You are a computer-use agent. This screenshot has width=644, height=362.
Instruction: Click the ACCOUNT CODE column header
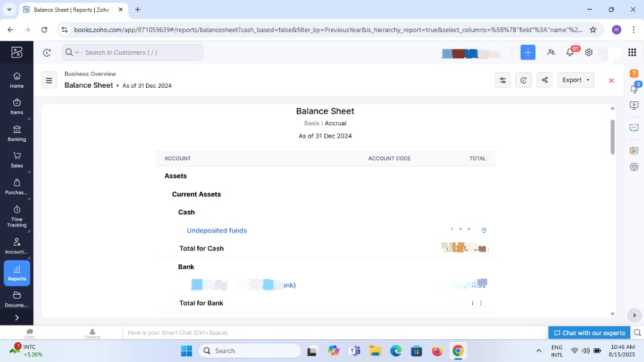point(389,158)
